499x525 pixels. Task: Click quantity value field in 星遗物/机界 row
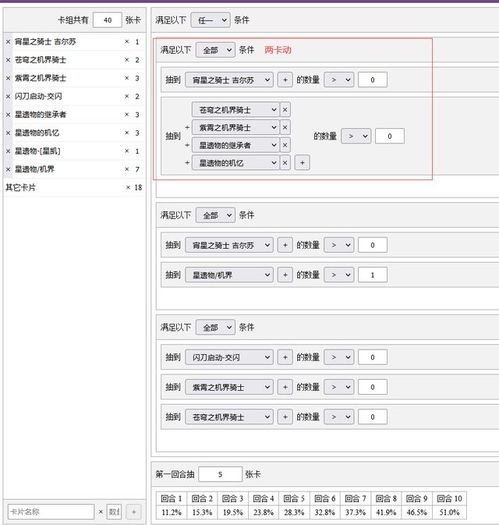pos(372,275)
